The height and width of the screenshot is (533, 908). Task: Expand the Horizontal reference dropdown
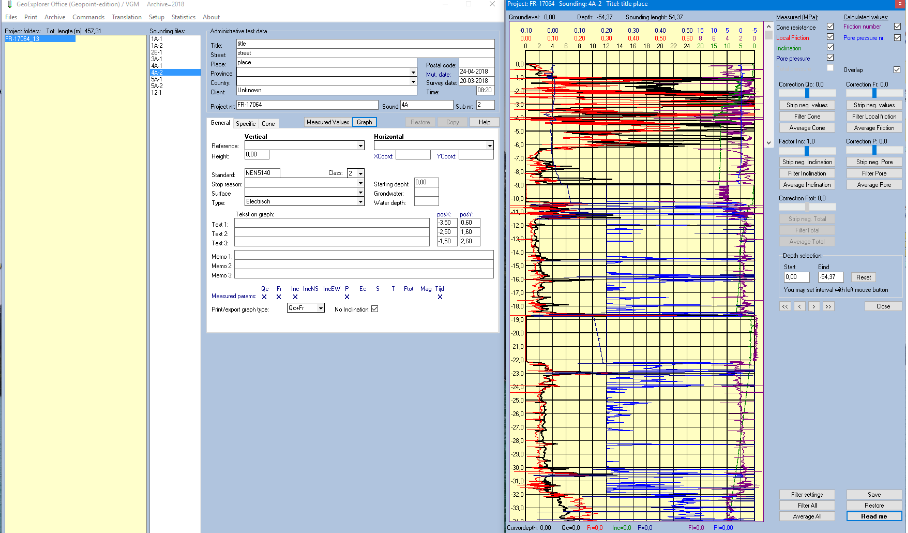[489, 145]
